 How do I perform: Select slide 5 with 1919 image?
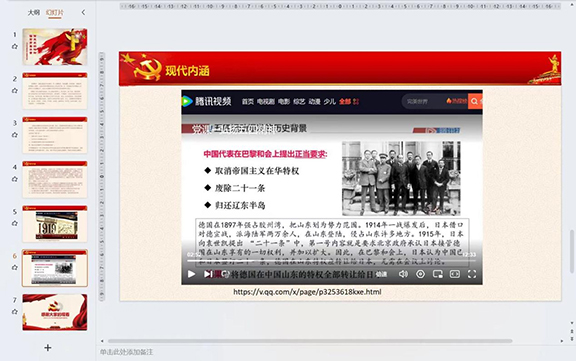55,224
